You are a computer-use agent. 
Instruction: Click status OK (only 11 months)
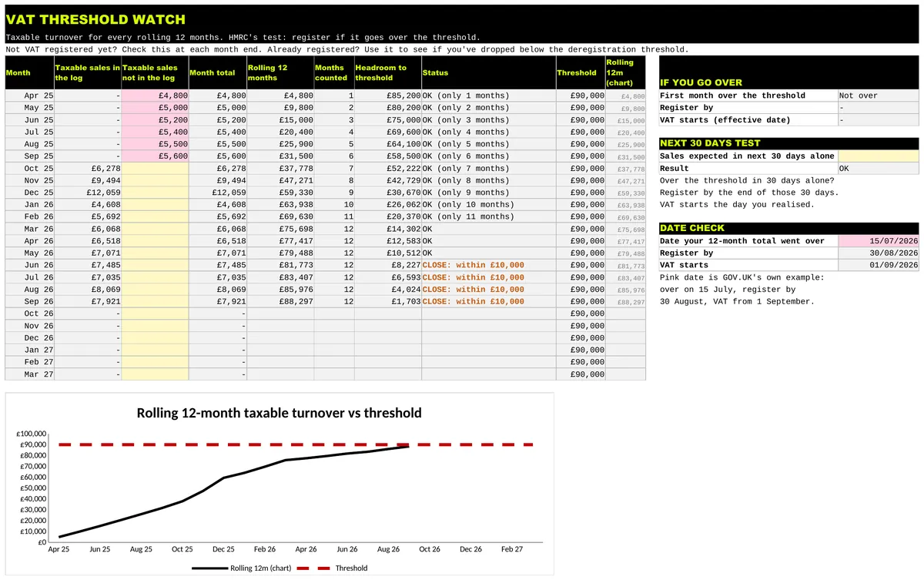488,216
